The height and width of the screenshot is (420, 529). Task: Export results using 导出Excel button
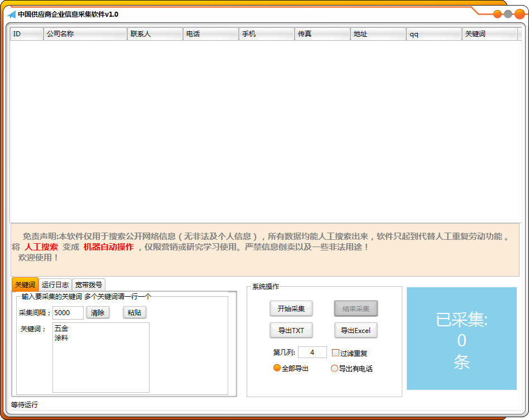(356, 331)
